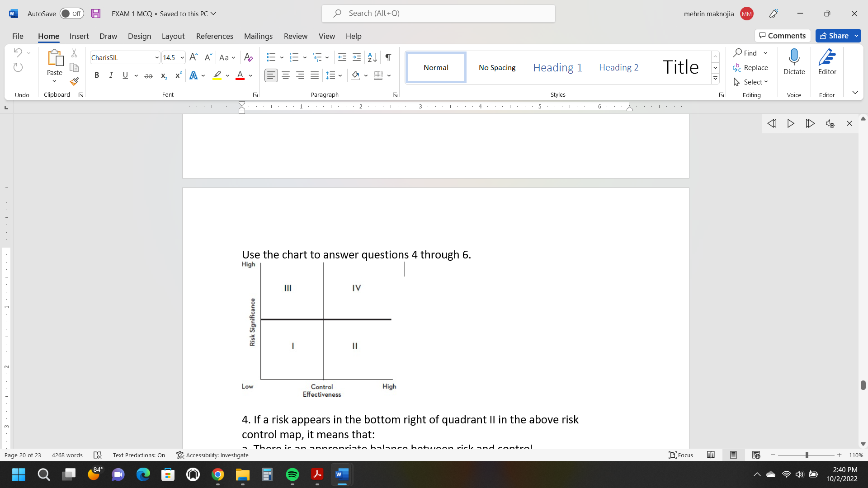Open the Editor pane
The image size is (868, 488).
tap(827, 63)
